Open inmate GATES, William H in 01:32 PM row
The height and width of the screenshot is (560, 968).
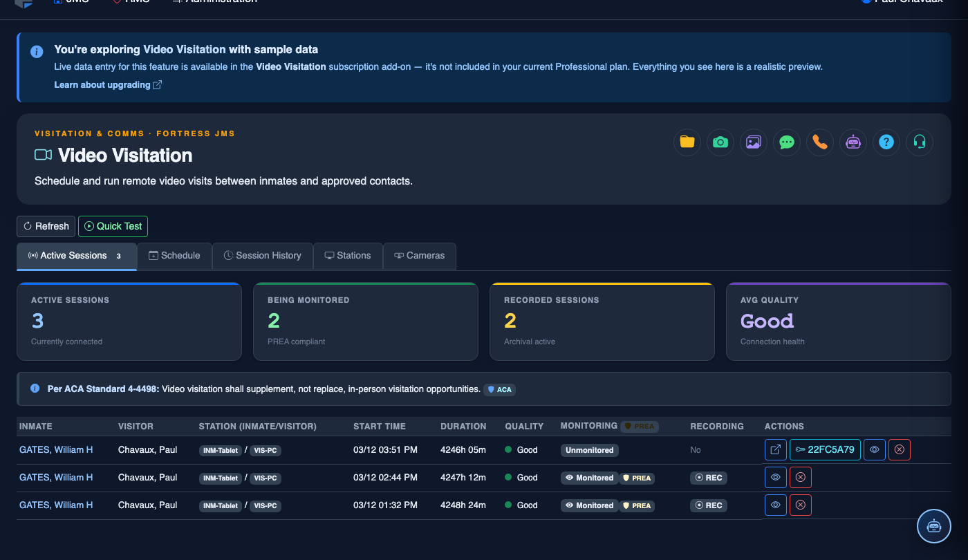(56, 505)
